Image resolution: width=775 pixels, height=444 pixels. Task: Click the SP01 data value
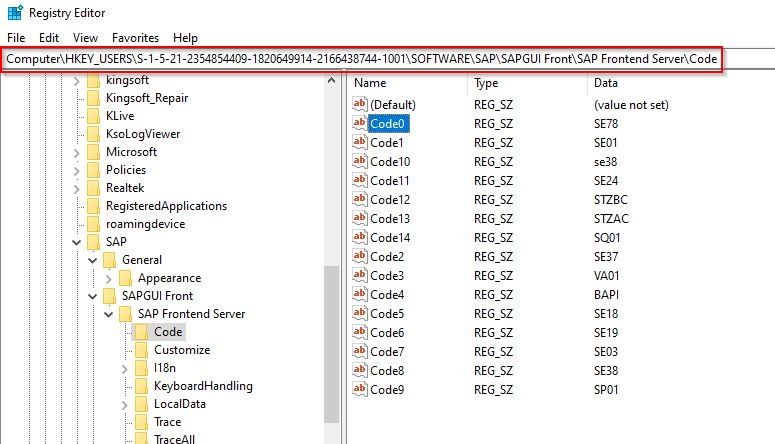[x=606, y=390]
